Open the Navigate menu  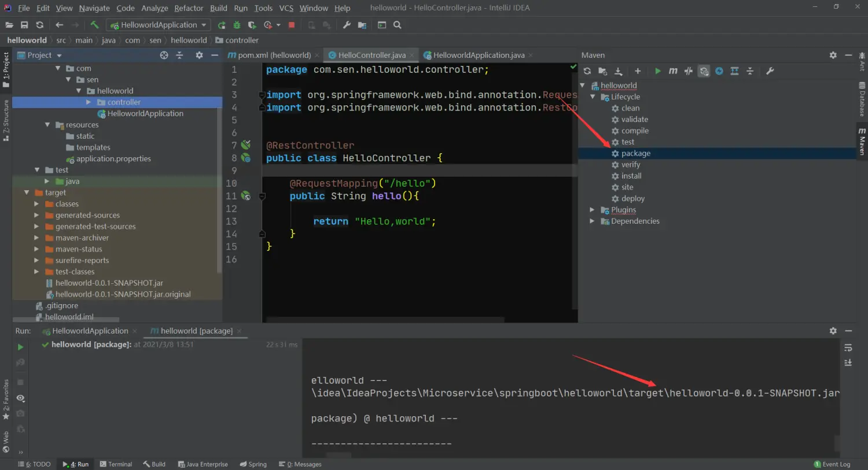coord(94,8)
